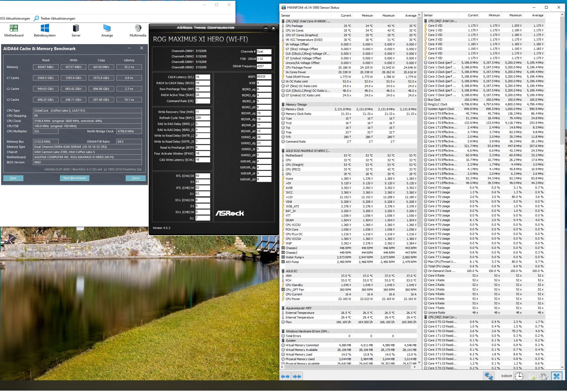Select the Flow sensor row

pyautogui.click(x=349, y=322)
